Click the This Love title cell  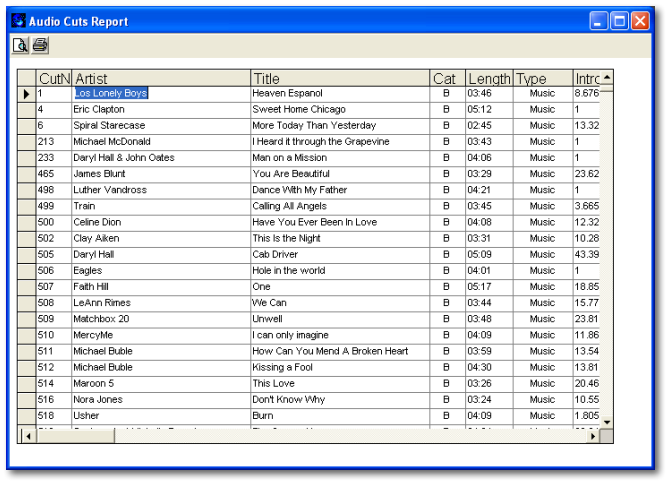(340, 384)
